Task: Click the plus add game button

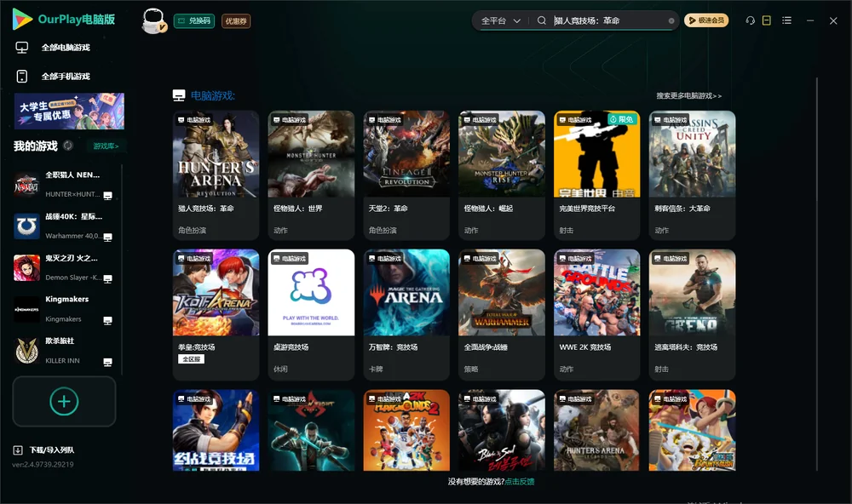Action: tap(64, 401)
